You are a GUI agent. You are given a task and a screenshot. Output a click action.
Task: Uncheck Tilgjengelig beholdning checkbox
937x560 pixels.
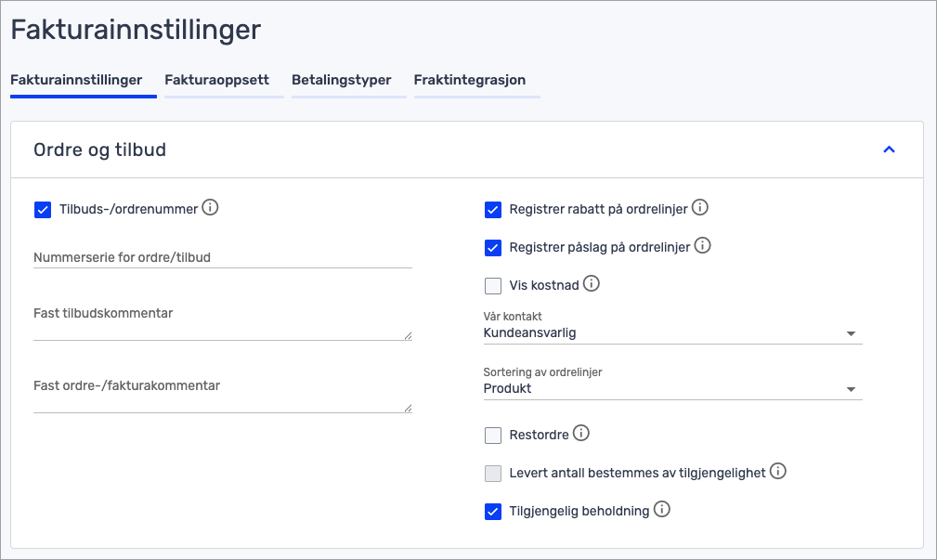pos(493,512)
